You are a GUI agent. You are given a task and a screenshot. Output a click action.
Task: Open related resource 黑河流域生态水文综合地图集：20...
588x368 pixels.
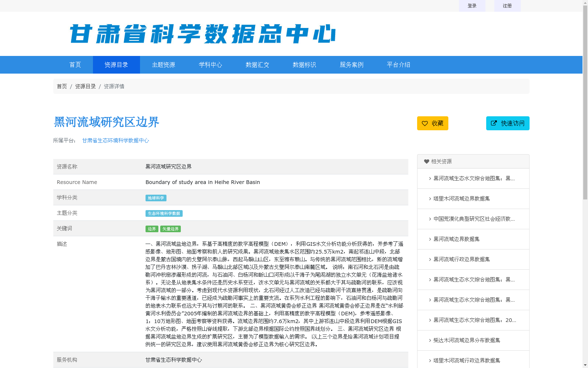(x=475, y=320)
